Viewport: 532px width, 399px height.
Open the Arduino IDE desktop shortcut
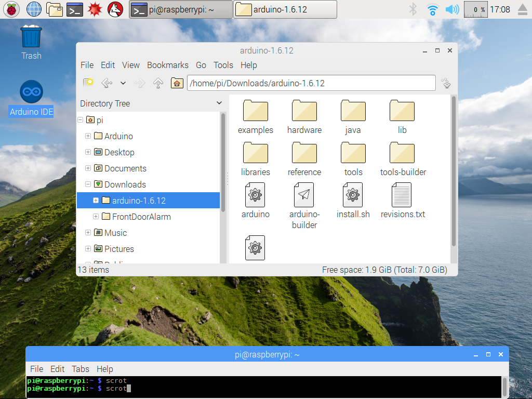(31, 98)
